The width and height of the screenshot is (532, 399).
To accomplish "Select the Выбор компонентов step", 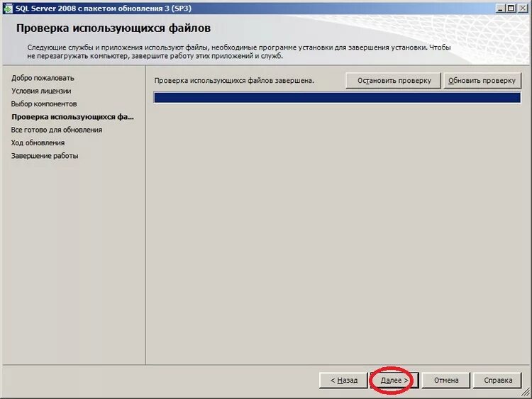I will click(x=44, y=103).
